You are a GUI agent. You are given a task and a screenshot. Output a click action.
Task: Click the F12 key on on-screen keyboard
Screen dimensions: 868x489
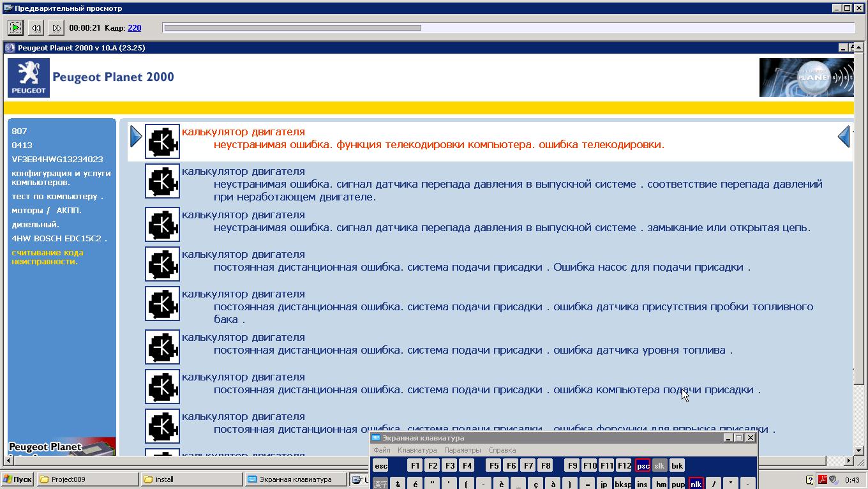tap(624, 465)
